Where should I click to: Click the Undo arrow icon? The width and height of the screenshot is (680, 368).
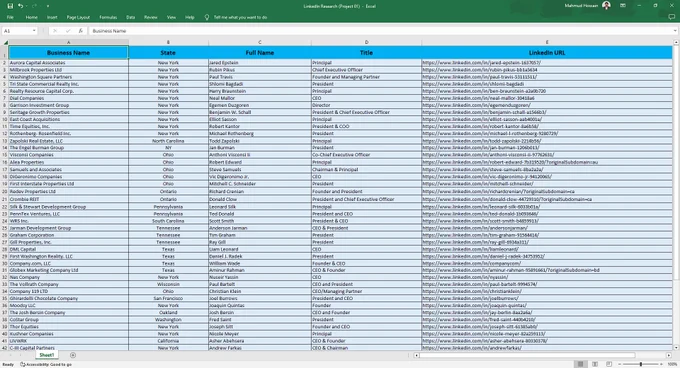20,6
